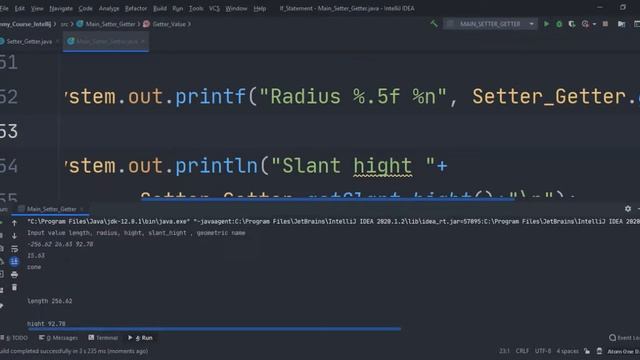The height and width of the screenshot is (360, 640).
Task: Open the Code menu
Action: (85, 8)
